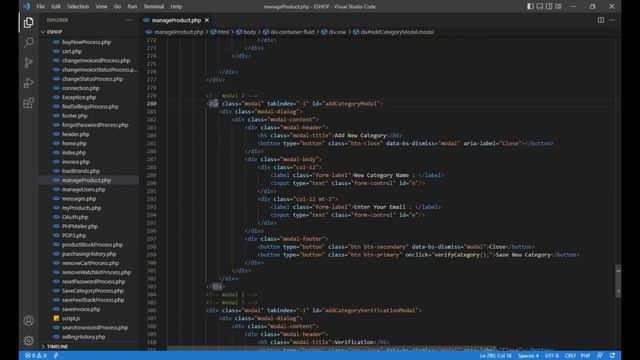Toggle panel layout icon in title bar
Image resolution: width=640 pixels, height=360 pixels.
540,7
